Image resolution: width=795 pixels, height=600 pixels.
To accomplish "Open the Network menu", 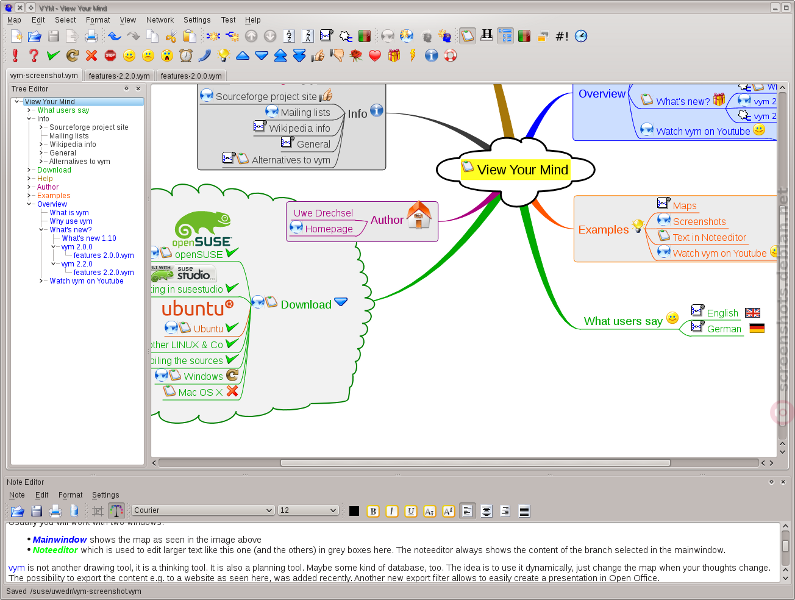I will click(x=160, y=20).
